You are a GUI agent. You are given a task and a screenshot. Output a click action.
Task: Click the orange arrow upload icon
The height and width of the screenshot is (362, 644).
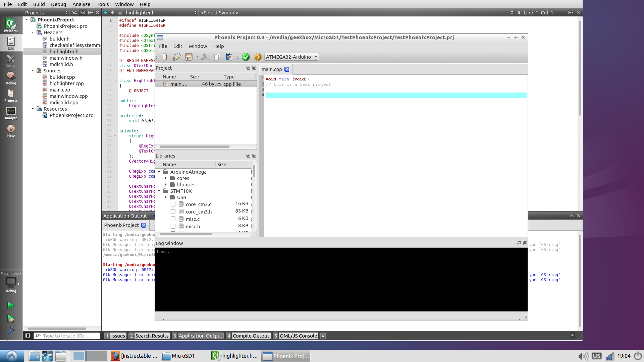pos(258,57)
